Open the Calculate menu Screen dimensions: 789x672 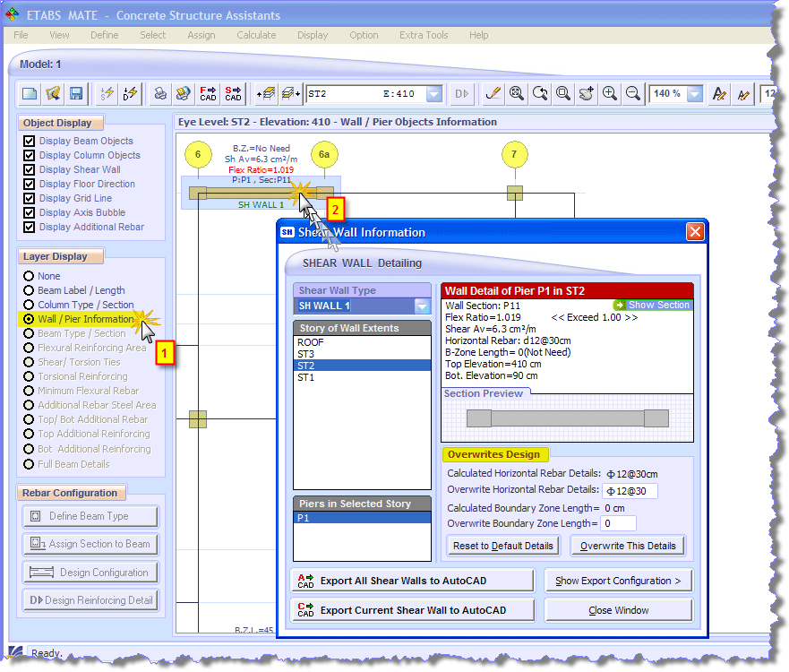(x=256, y=35)
